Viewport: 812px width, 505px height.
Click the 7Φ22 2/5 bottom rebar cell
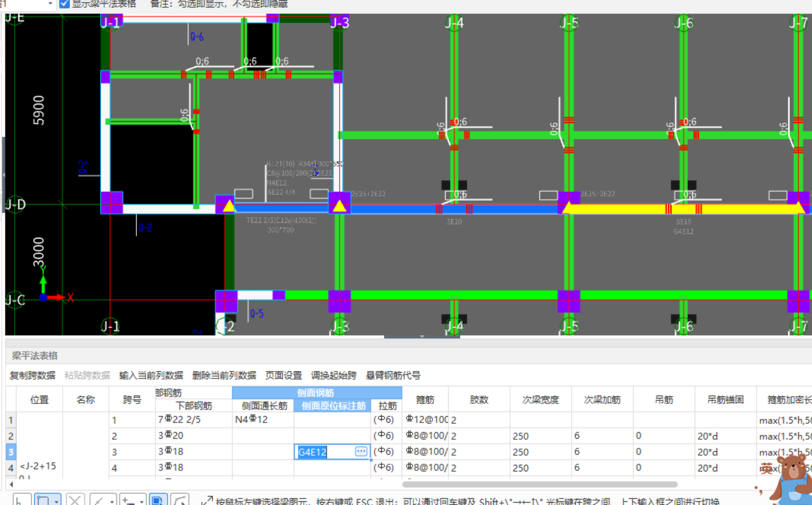point(194,420)
